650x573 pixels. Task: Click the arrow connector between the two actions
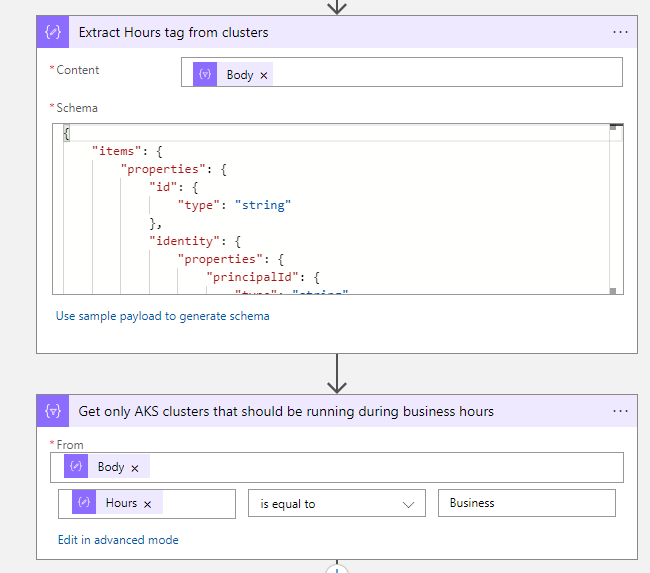tap(337, 375)
